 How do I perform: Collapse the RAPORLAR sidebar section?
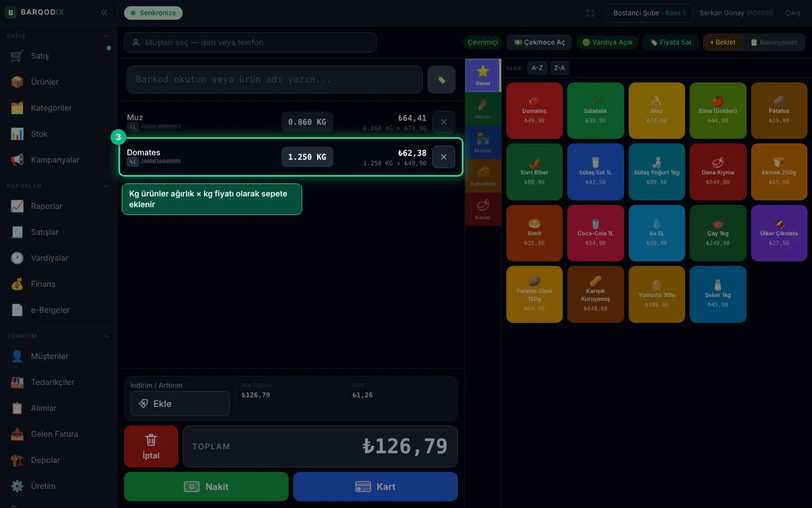point(107,186)
